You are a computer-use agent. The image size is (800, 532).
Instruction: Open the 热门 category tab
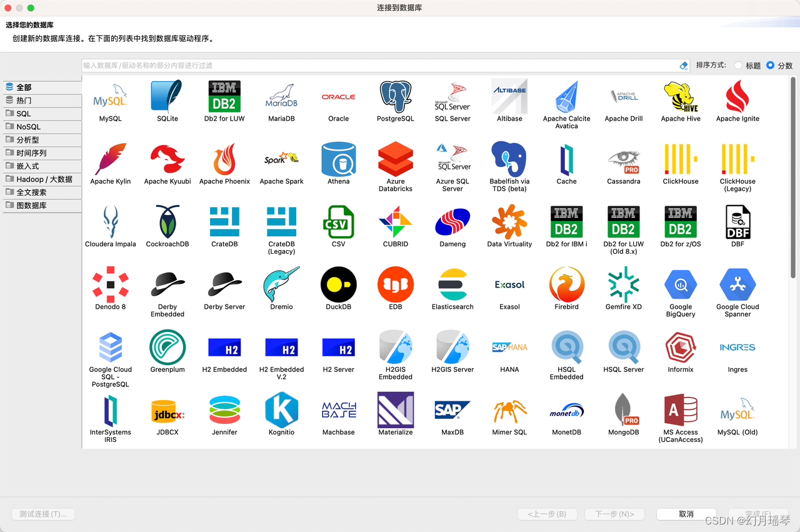tap(42, 101)
